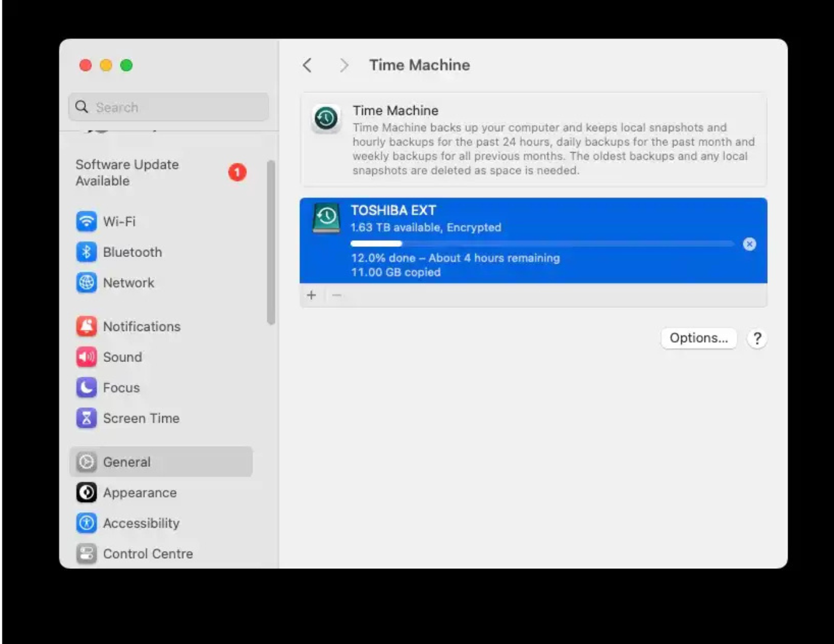Open the Options dialog
This screenshot has width=834, height=644.
tap(698, 338)
